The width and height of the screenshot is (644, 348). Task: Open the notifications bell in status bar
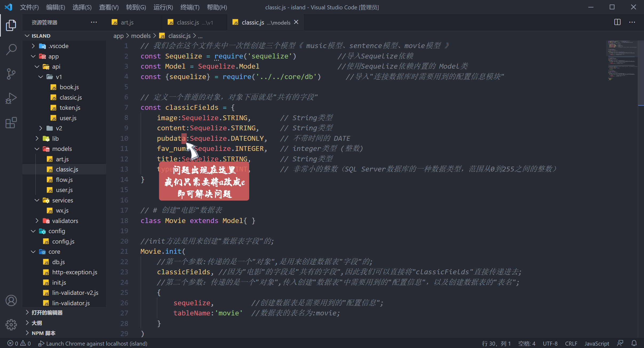coord(634,343)
